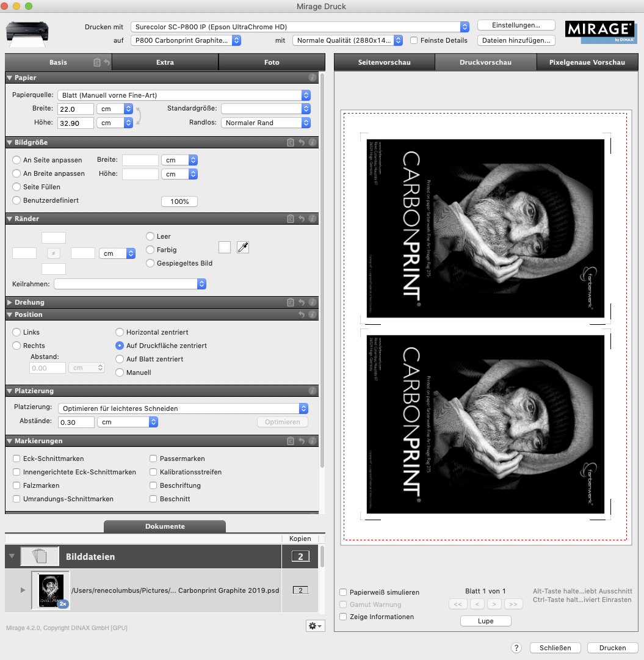The width and height of the screenshot is (644, 660).
Task: Select the An Seite anpassen option
Action: tap(16, 160)
